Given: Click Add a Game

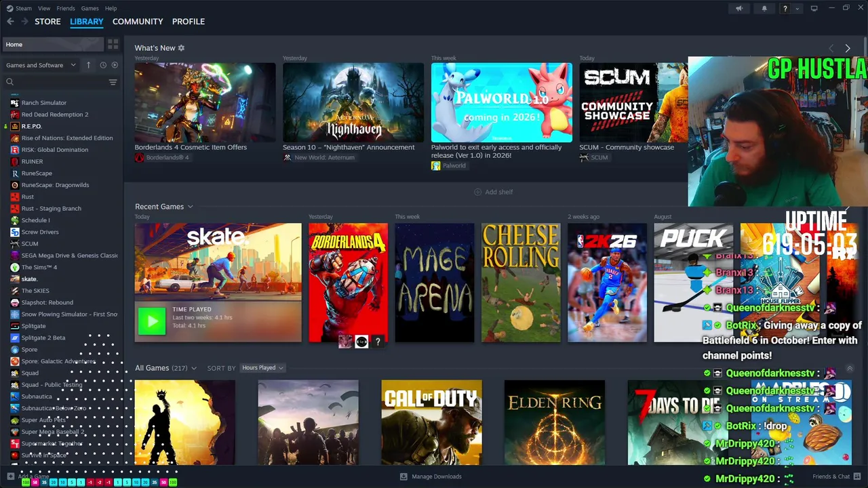Looking at the screenshot, I should (x=30, y=476).
